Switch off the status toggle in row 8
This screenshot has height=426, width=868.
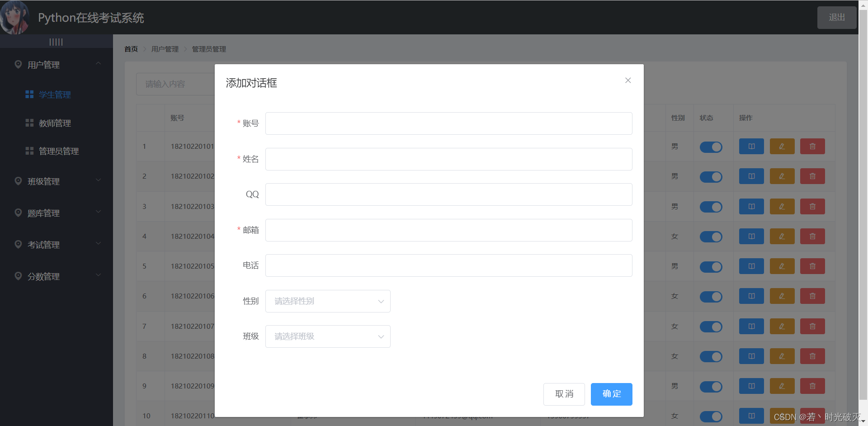711,356
